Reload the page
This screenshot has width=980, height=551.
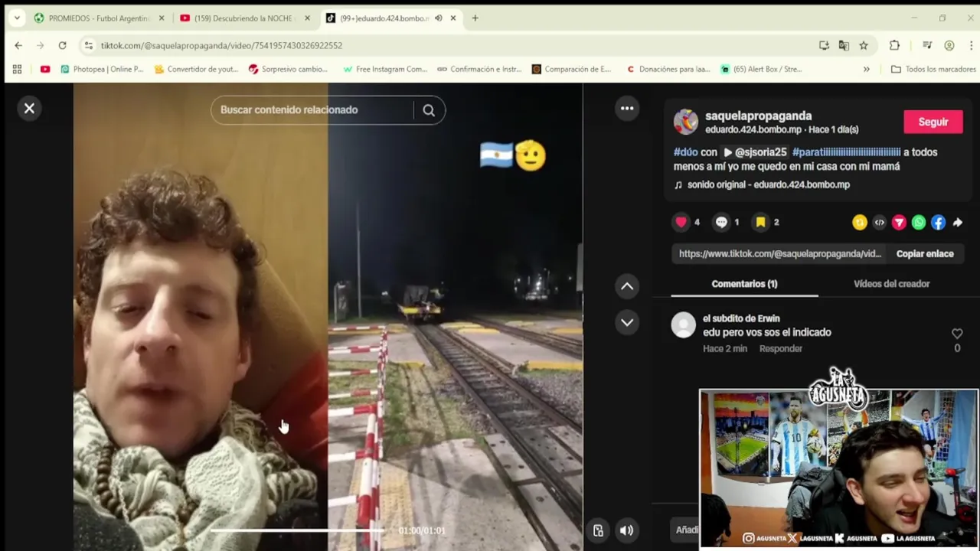(x=63, y=46)
